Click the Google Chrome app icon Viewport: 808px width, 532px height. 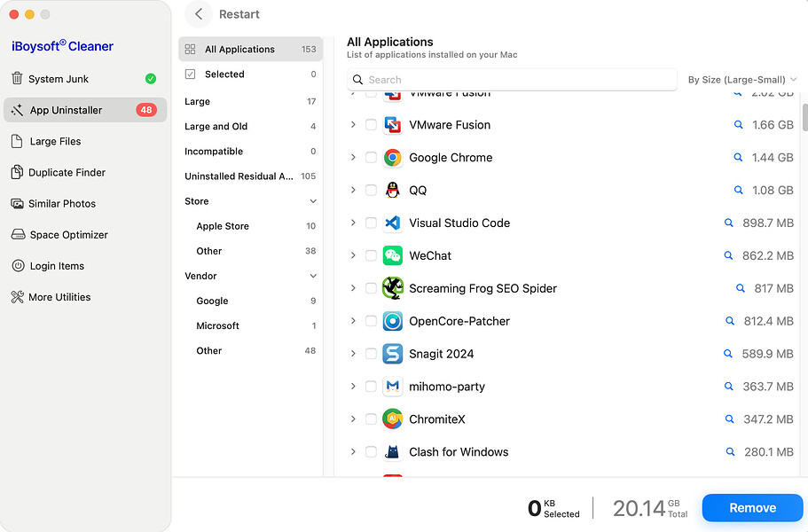tap(393, 158)
